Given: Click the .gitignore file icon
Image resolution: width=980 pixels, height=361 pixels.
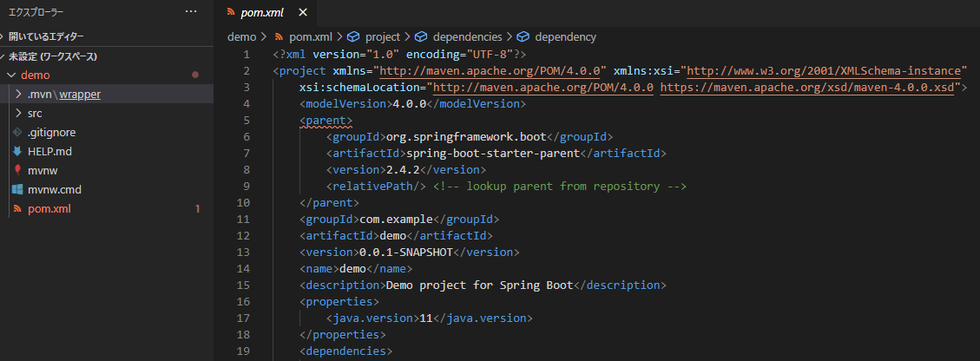Looking at the screenshot, I should (x=17, y=133).
